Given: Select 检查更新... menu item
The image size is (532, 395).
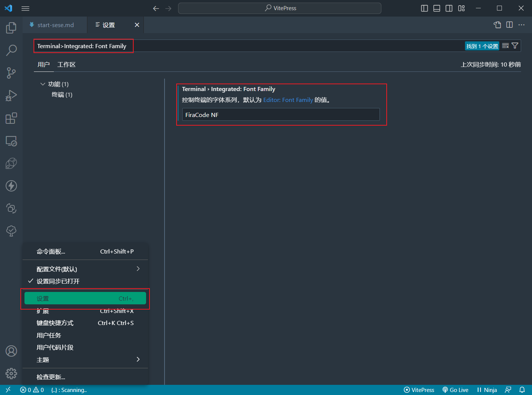Looking at the screenshot, I should 85,377.
